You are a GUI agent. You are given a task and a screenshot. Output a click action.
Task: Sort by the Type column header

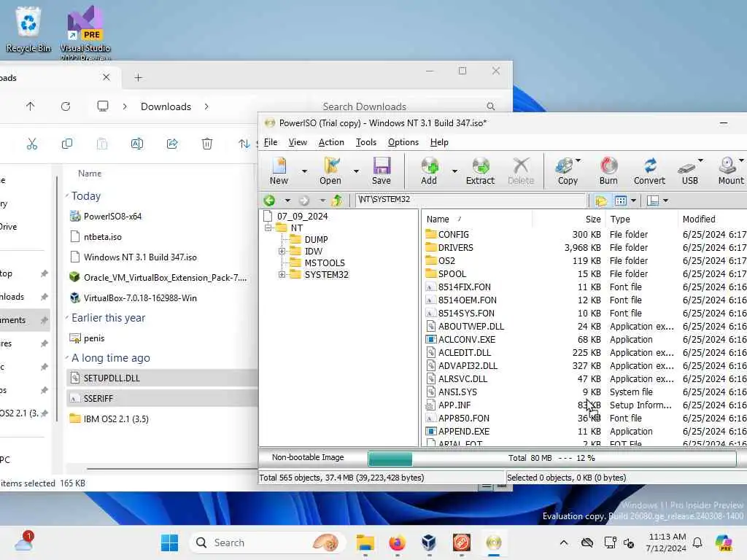click(x=641, y=219)
